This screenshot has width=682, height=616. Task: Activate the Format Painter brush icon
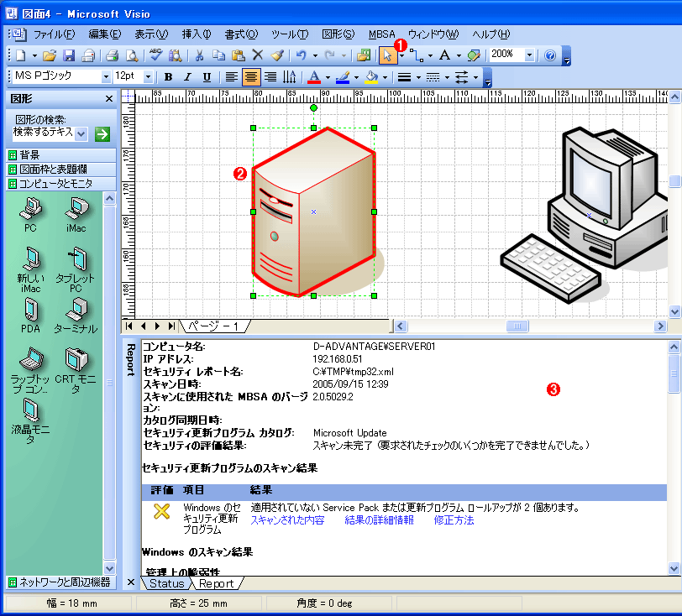[277, 55]
